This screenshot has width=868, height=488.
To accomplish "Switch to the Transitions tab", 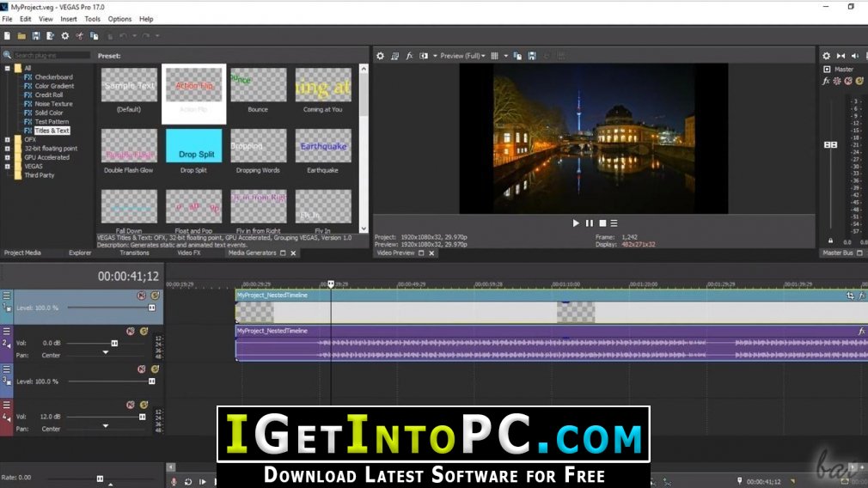I will pyautogui.click(x=135, y=253).
